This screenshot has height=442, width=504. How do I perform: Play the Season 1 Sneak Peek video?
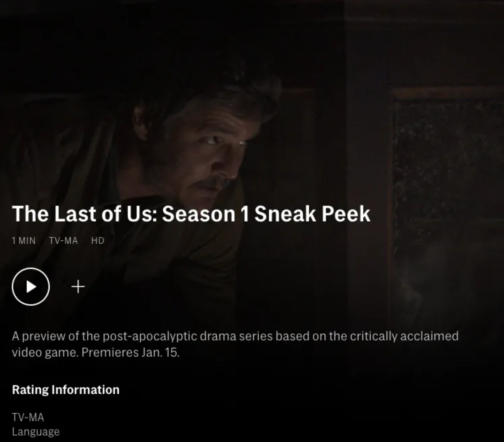click(x=31, y=286)
